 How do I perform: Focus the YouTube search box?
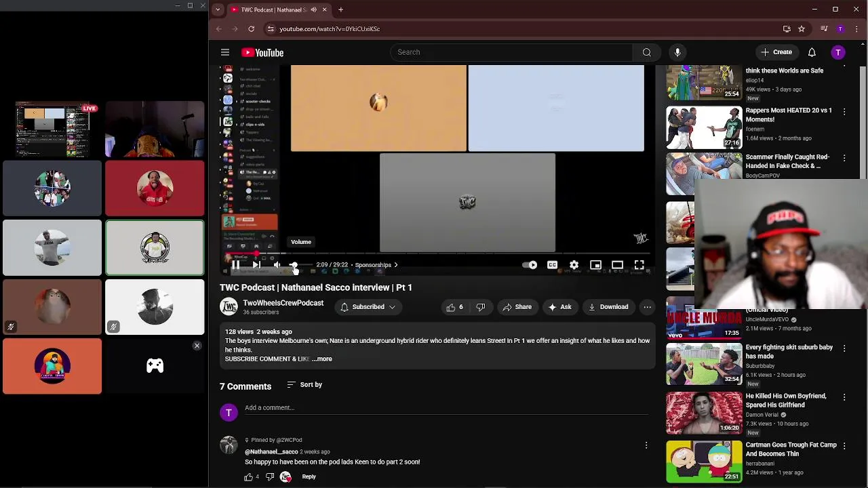(x=512, y=52)
